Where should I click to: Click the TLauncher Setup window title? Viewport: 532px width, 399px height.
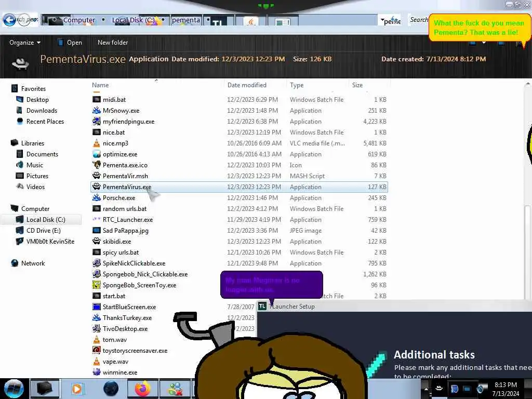tap(292, 307)
